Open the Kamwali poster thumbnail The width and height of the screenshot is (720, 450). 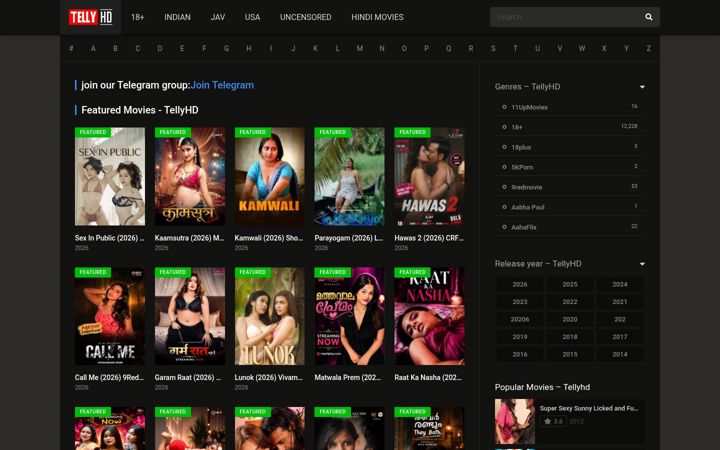pos(270,177)
